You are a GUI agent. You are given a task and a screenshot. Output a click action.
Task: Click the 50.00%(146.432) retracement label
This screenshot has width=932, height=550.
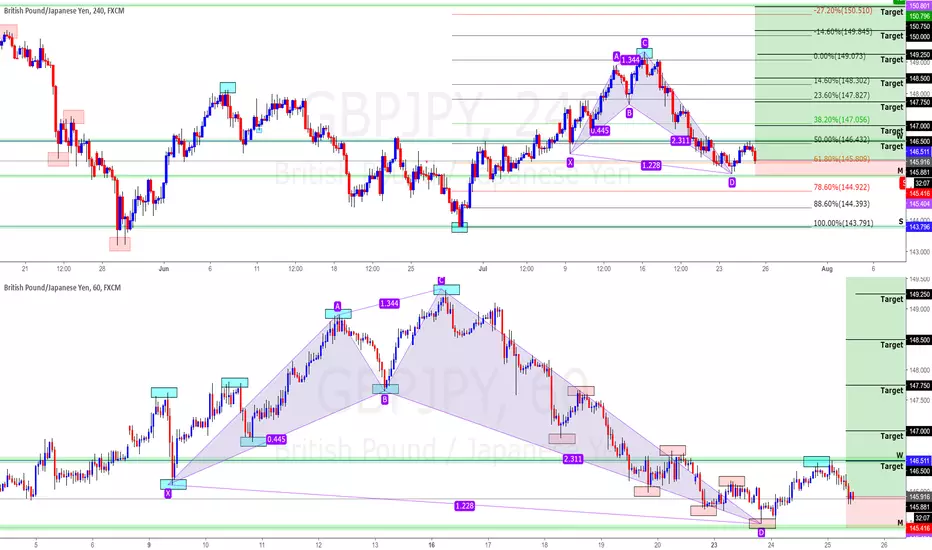pyautogui.click(x=841, y=140)
